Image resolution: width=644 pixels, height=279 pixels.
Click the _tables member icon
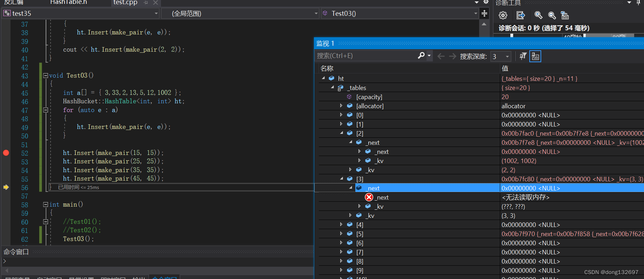[341, 88]
